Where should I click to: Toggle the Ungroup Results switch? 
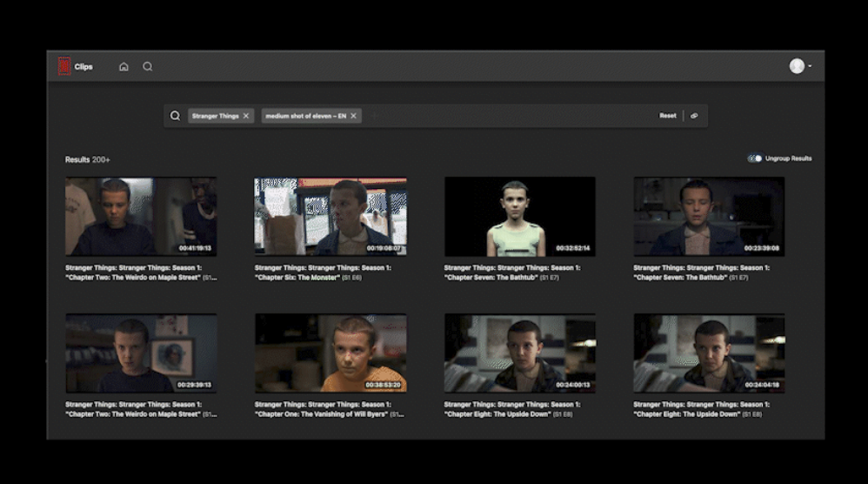coord(755,158)
